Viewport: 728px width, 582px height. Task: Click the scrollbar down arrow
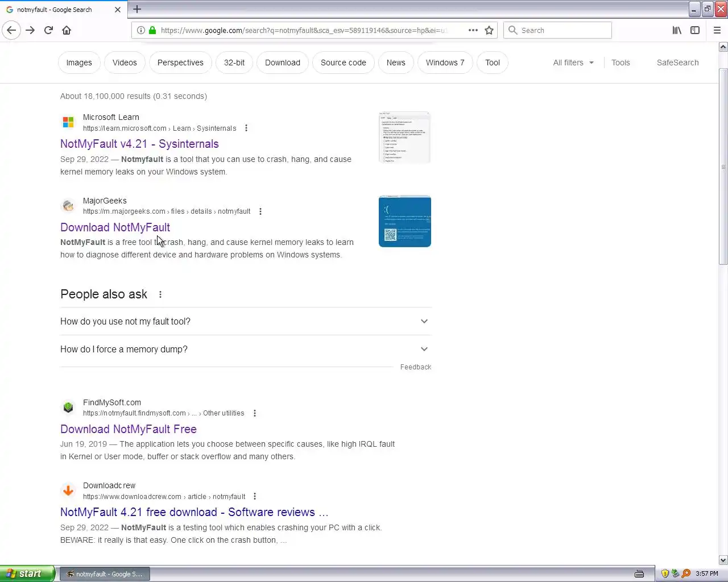coord(723,560)
